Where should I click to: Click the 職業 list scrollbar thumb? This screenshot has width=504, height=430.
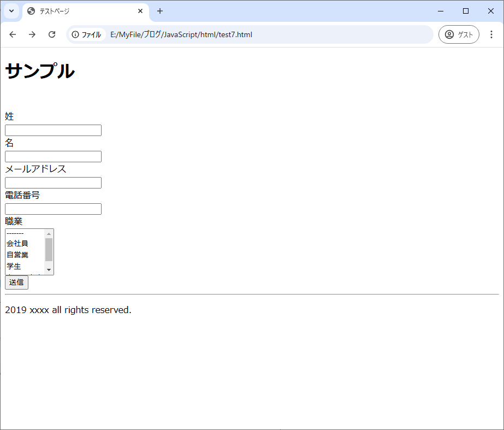click(49, 250)
